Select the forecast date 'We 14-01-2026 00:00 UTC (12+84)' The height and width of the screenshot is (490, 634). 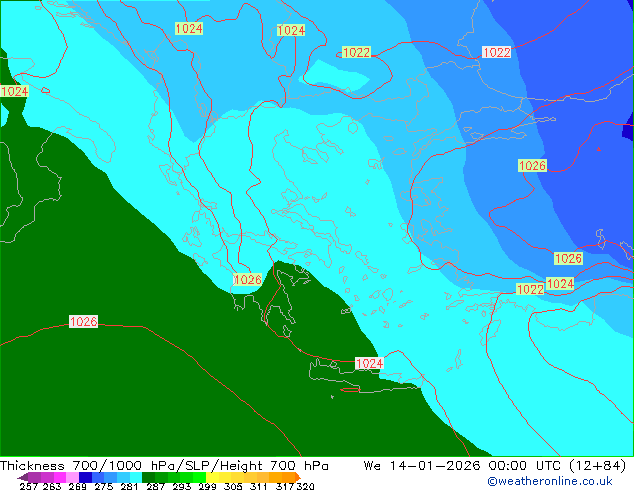pos(495,466)
